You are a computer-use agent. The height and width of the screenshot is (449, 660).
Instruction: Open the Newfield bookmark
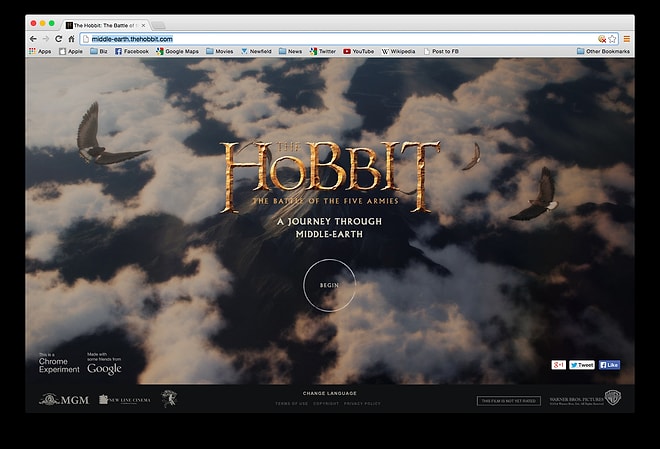tap(256, 51)
